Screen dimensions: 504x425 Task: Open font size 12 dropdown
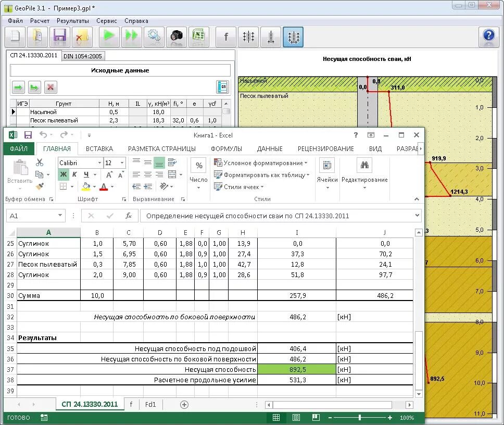[122, 163]
